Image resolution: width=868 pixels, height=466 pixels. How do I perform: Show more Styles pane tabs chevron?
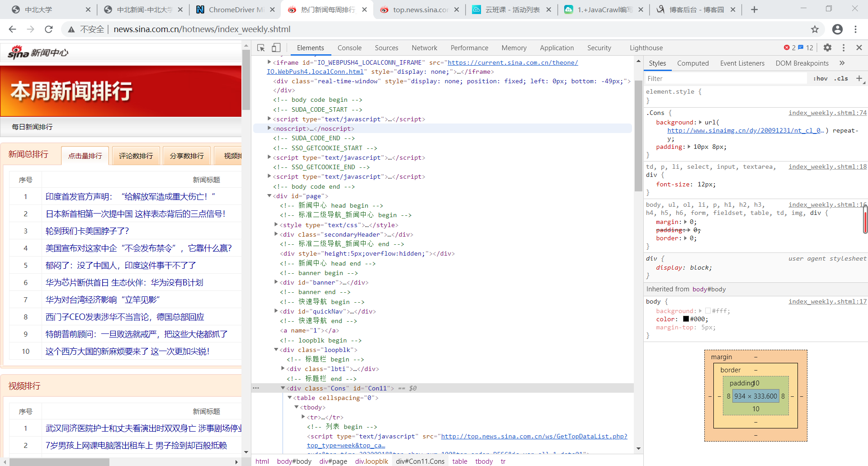[x=842, y=63]
